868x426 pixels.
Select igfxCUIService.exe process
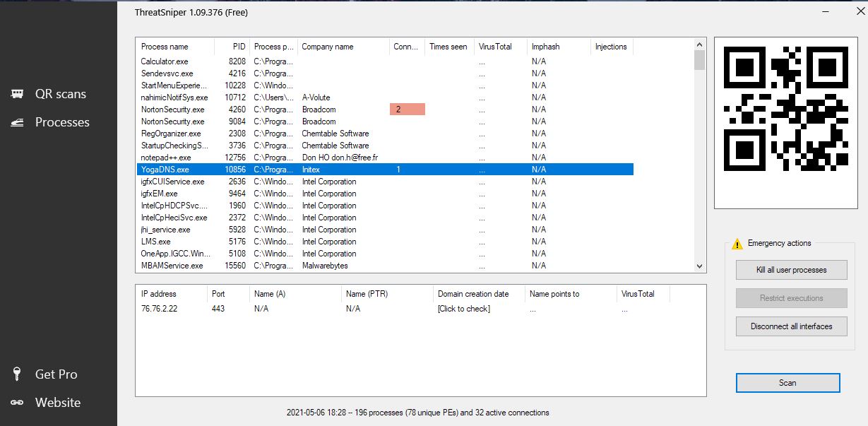385,182
